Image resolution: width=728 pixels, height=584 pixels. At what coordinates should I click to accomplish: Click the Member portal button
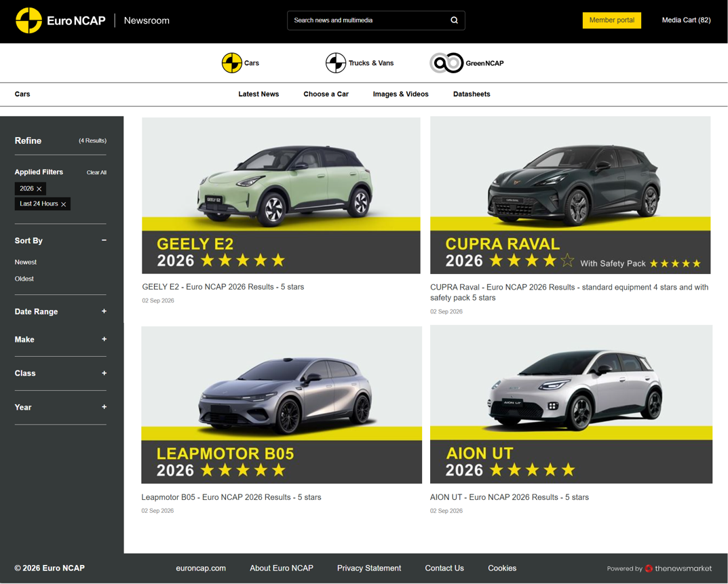click(612, 20)
